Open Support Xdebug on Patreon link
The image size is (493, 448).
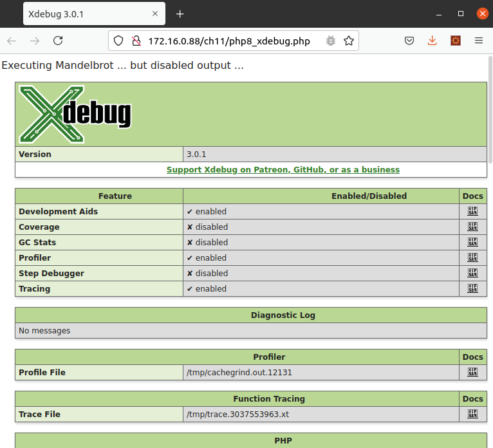[283, 169]
